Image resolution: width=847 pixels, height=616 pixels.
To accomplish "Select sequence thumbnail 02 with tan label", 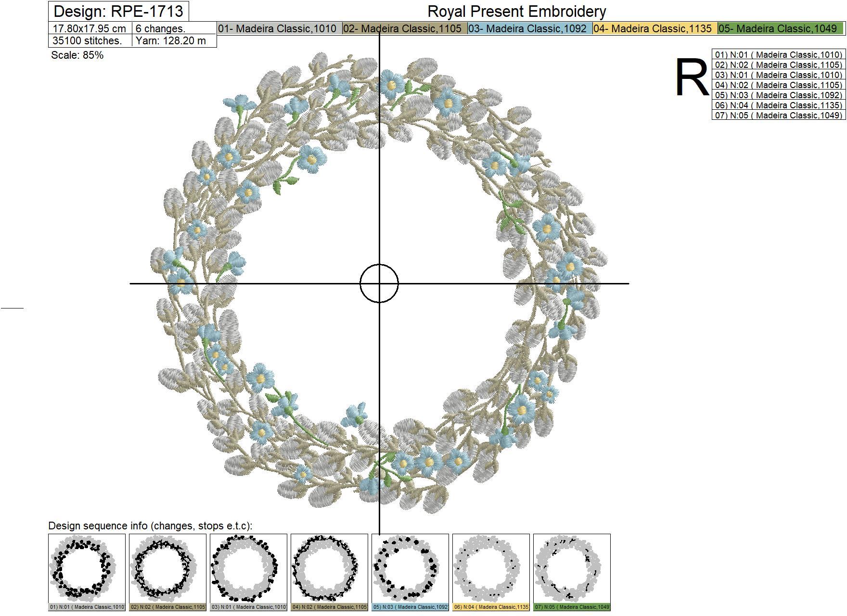I will [167, 569].
